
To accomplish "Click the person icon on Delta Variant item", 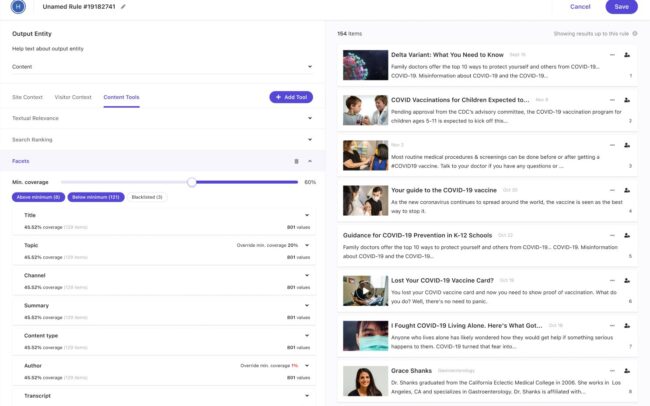I will point(627,55).
